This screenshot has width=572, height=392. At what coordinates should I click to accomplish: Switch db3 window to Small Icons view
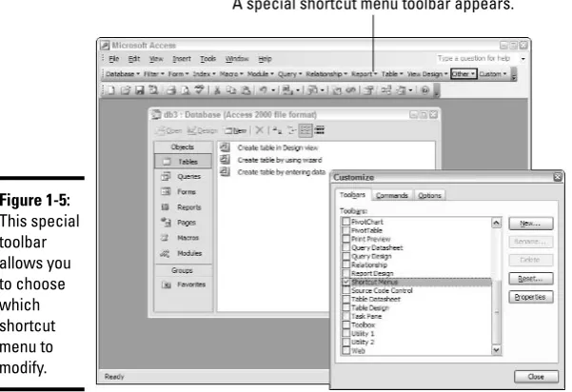(x=291, y=130)
